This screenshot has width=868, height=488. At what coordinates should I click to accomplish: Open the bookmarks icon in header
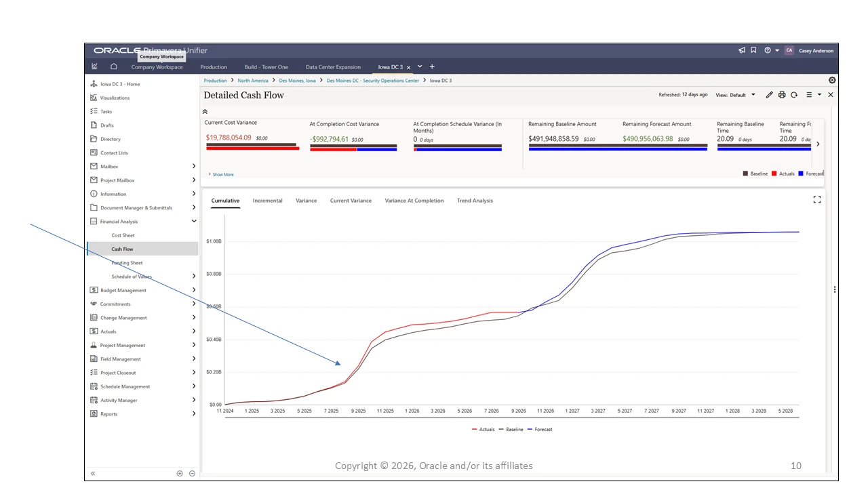(753, 50)
